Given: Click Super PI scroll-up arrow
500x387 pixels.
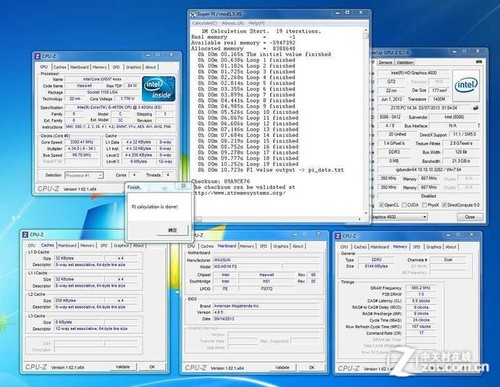Looking at the screenshot, I should coord(366,30).
